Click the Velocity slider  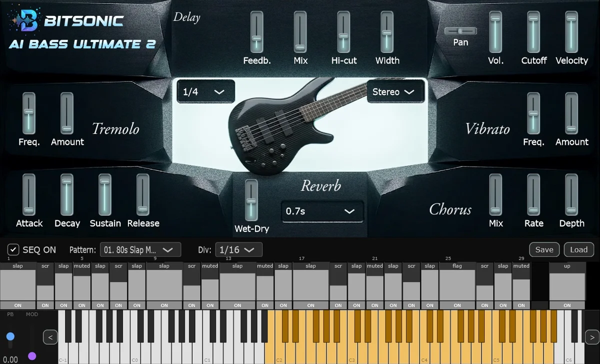click(571, 32)
